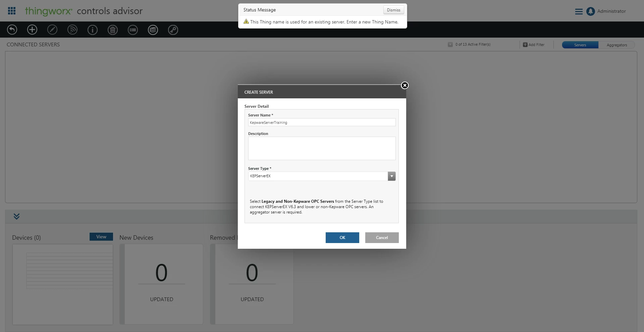The height and width of the screenshot is (332, 644).
Task: Click the key toolbar icon
Action: (173, 30)
